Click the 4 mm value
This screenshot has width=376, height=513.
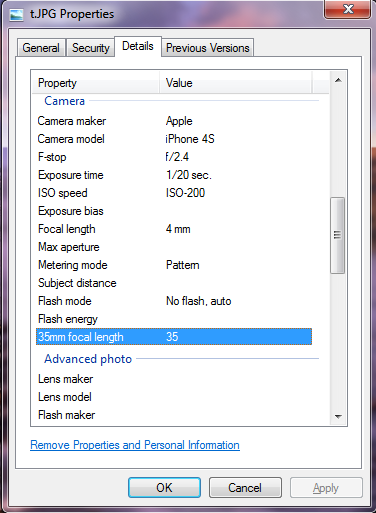click(x=178, y=229)
